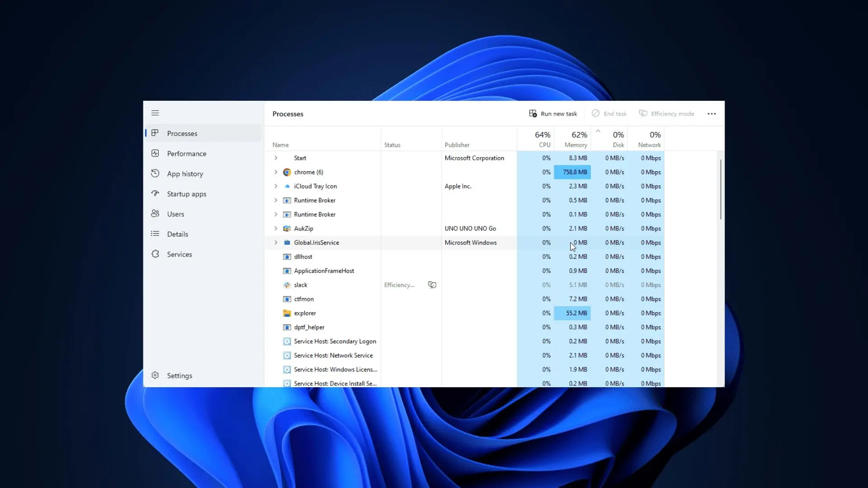Click the 758.8 MB memory cell
Image resolution: width=868 pixels, height=488 pixels.
572,172
